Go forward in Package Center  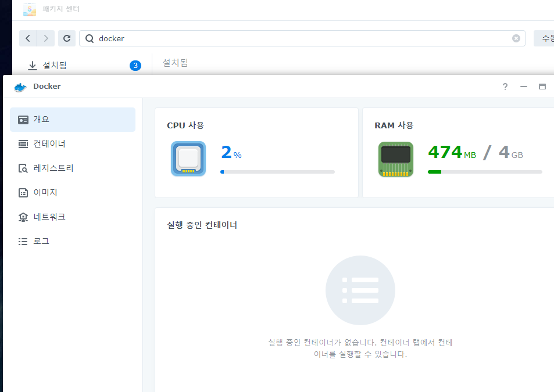point(46,38)
